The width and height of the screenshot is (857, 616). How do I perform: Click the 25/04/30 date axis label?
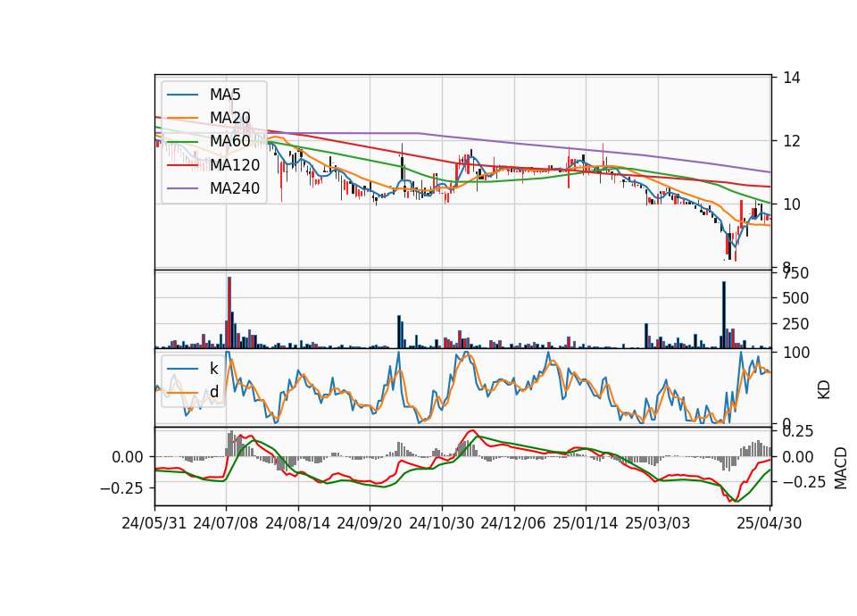[770, 523]
